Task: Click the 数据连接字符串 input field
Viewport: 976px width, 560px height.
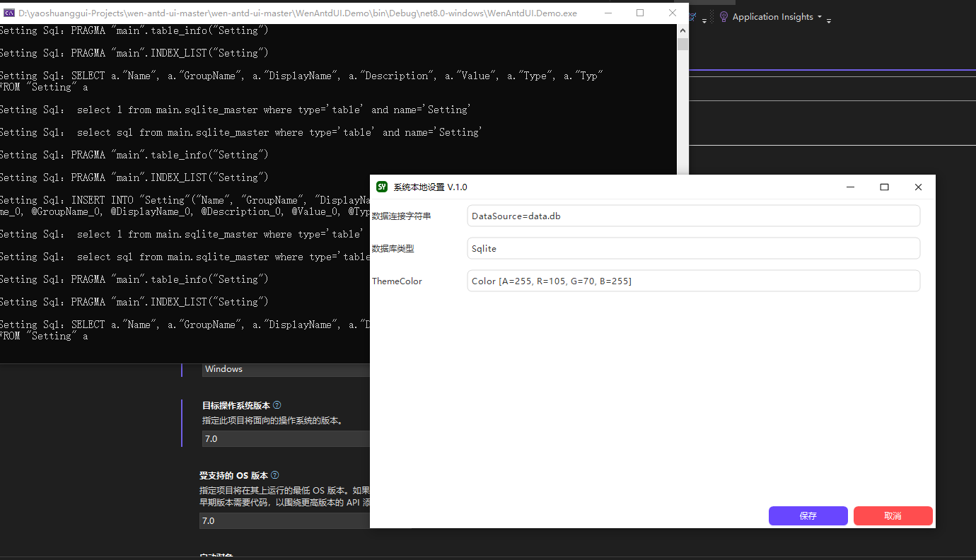Action: (x=693, y=216)
